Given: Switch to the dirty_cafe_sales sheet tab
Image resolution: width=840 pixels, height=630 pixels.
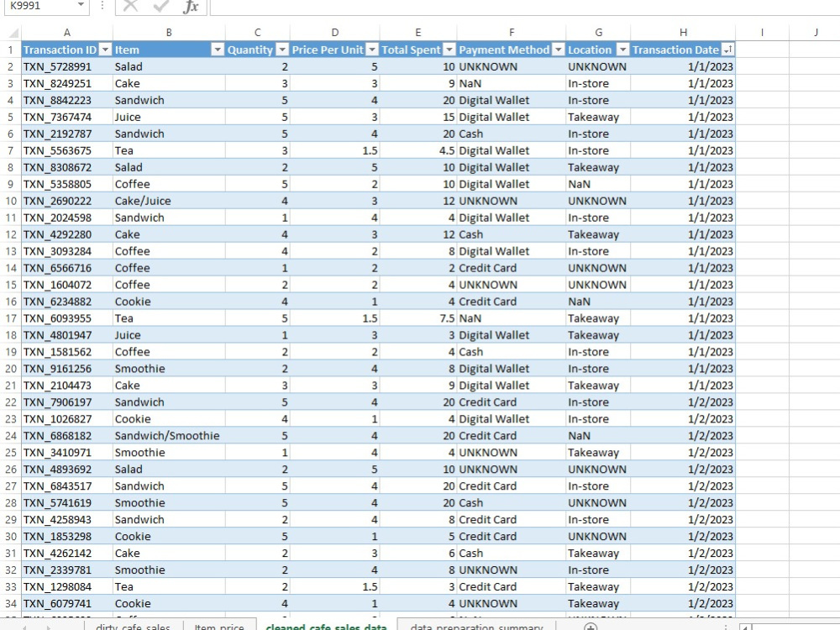Looking at the screenshot, I should click(x=133, y=627).
